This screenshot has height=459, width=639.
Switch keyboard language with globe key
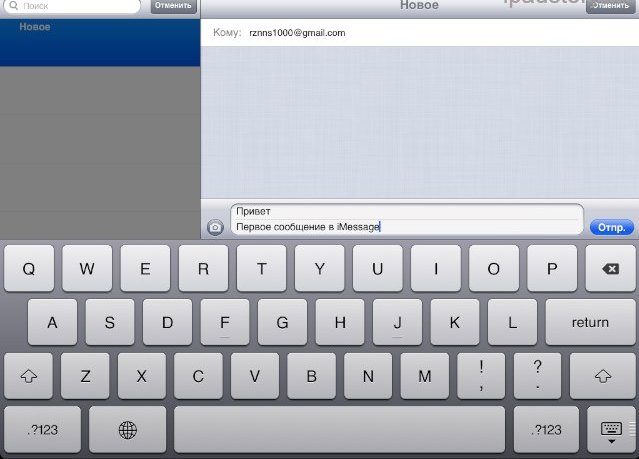point(128,430)
